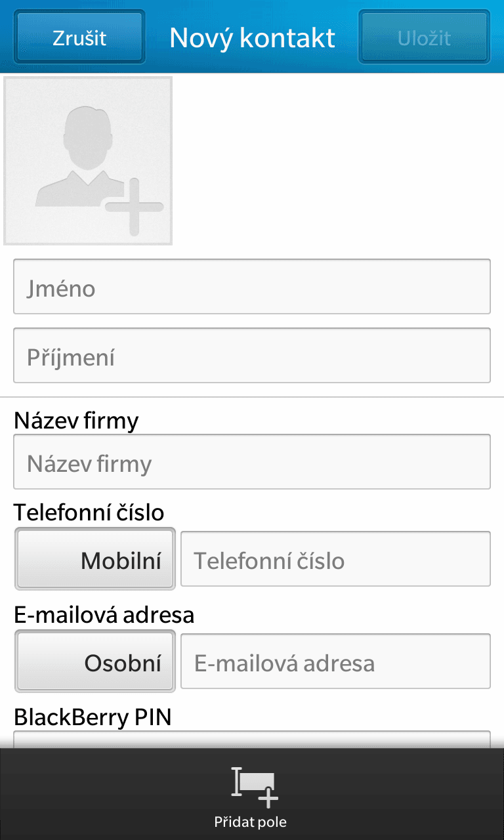
Task: Click the plus sign on the photo placeholder
Action: [135, 207]
